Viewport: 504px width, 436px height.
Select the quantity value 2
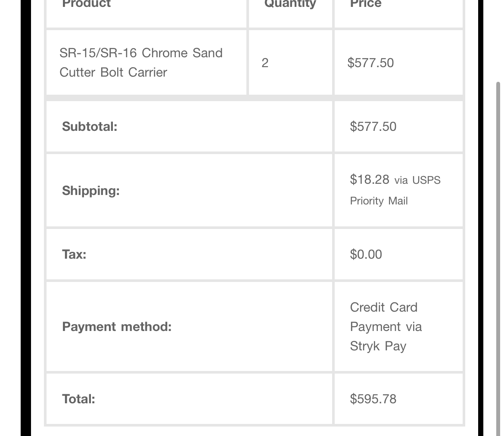(265, 63)
